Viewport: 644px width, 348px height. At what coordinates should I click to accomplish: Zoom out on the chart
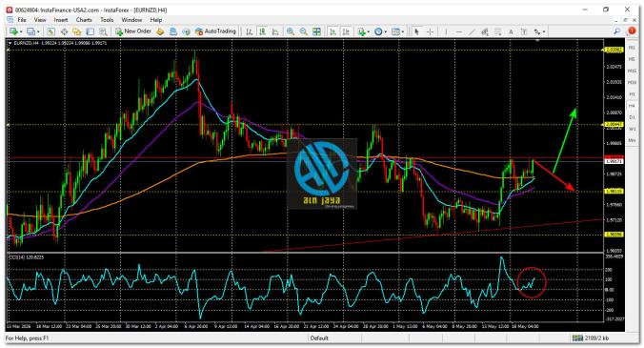(304, 31)
